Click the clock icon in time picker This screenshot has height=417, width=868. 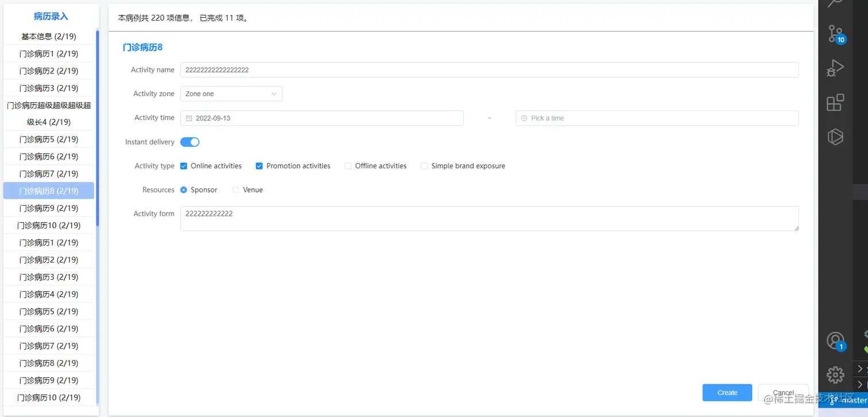point(524,118)
